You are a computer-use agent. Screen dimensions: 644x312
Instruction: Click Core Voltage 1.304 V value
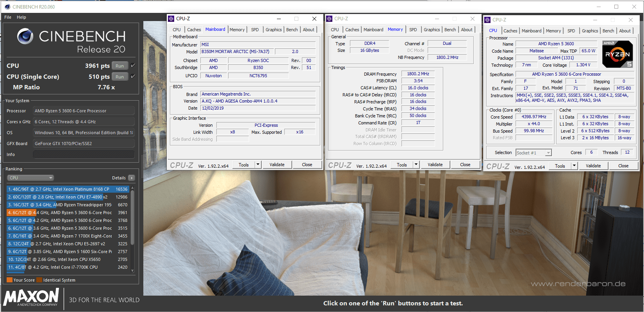(583, 65)
